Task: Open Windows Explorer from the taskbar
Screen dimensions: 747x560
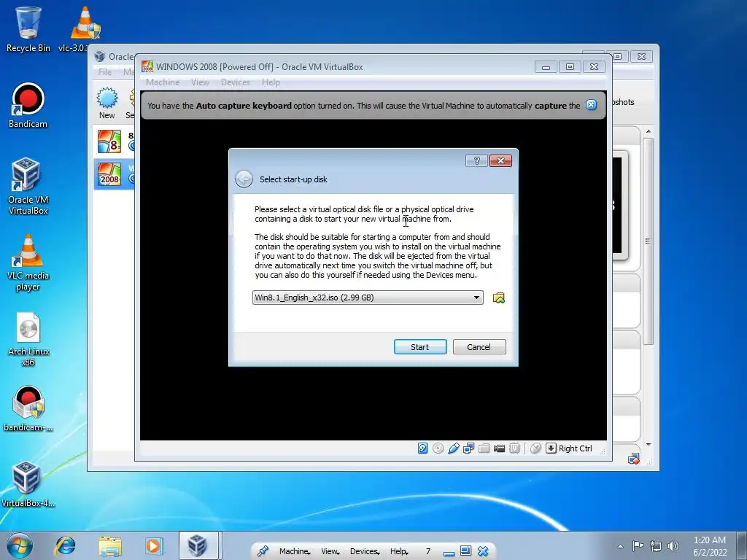Action: [x=110, y=546]
